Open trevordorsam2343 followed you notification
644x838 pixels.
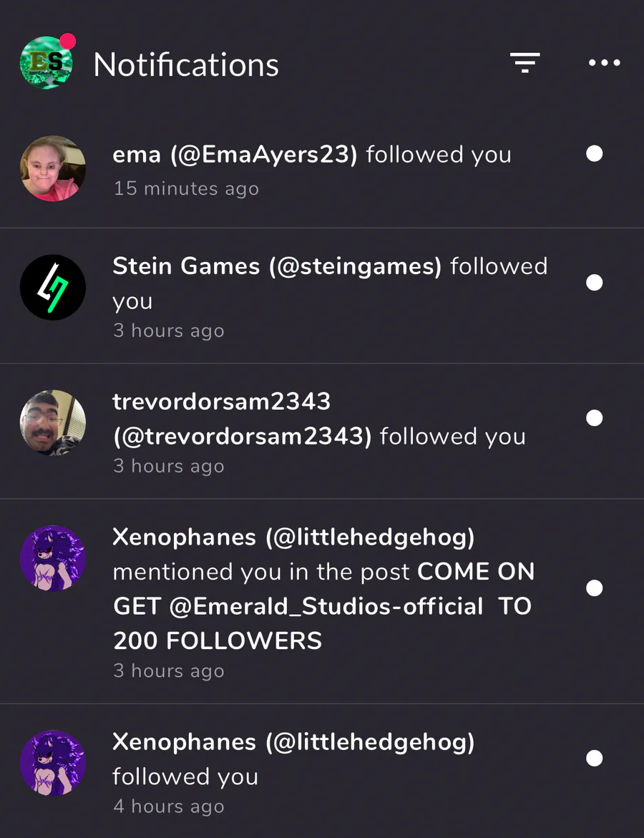click(x=322, y=432)
